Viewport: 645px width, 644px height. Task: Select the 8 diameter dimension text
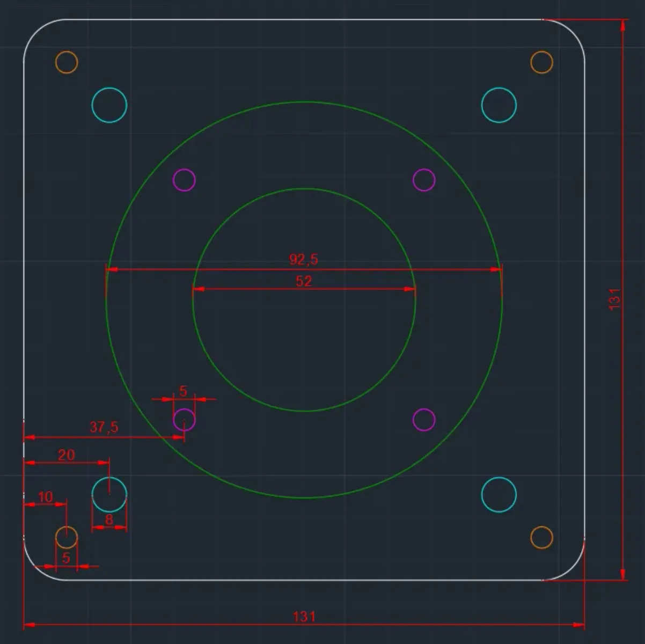point(109,519)
